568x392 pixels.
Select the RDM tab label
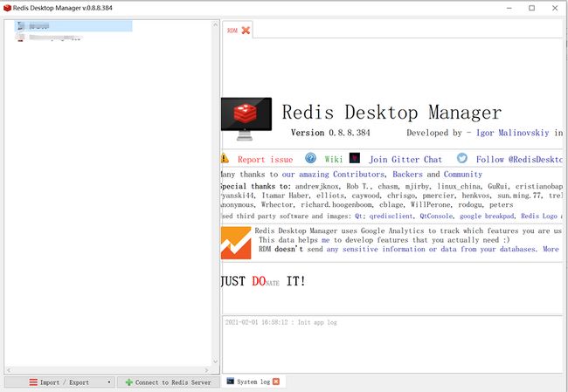232,31
